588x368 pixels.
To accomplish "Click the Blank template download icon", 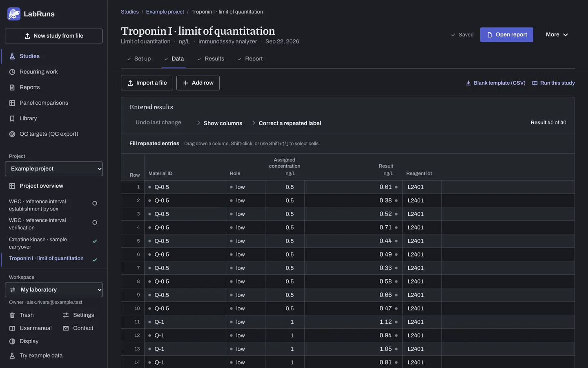I will point(468,83).
